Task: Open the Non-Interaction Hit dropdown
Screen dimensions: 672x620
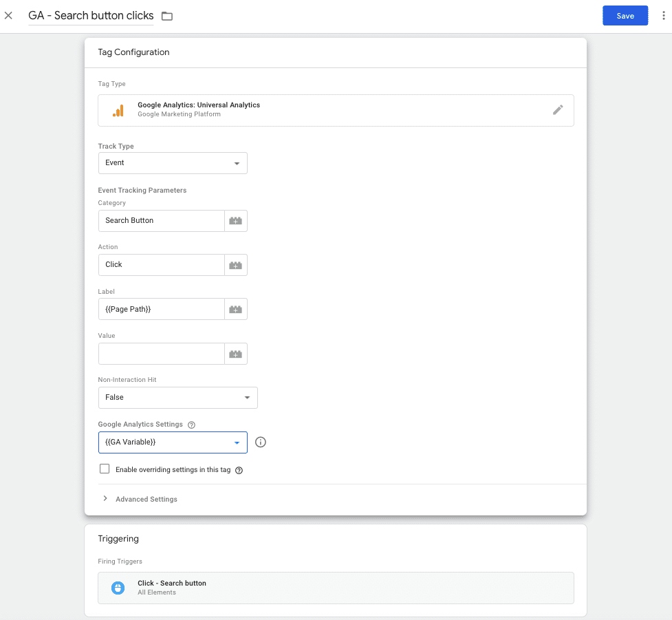Action: [177, 397]
